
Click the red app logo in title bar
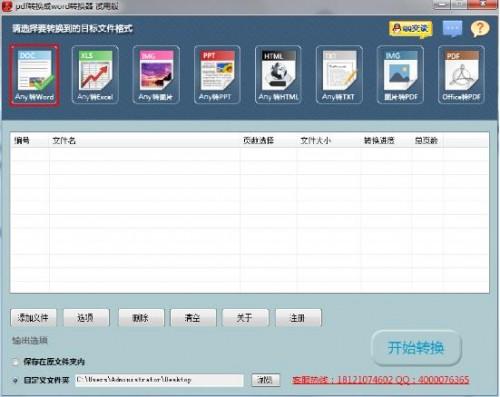tap(7, 6)
